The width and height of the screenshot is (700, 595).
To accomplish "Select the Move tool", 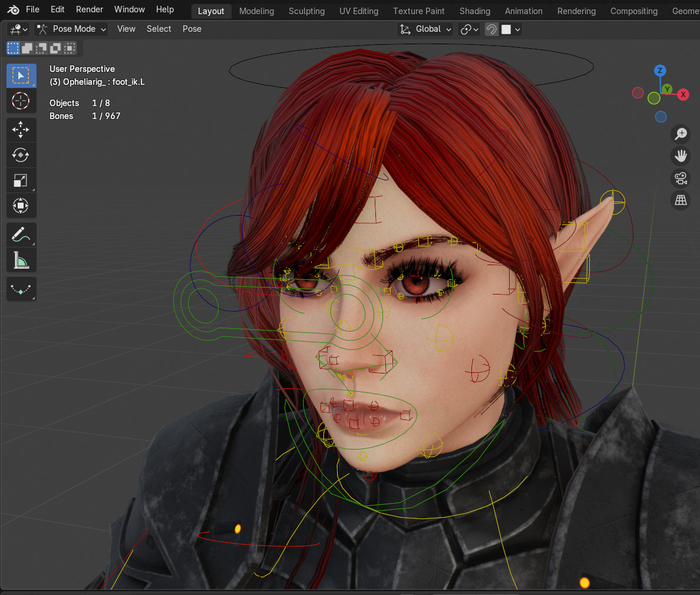I will (21, 130).
